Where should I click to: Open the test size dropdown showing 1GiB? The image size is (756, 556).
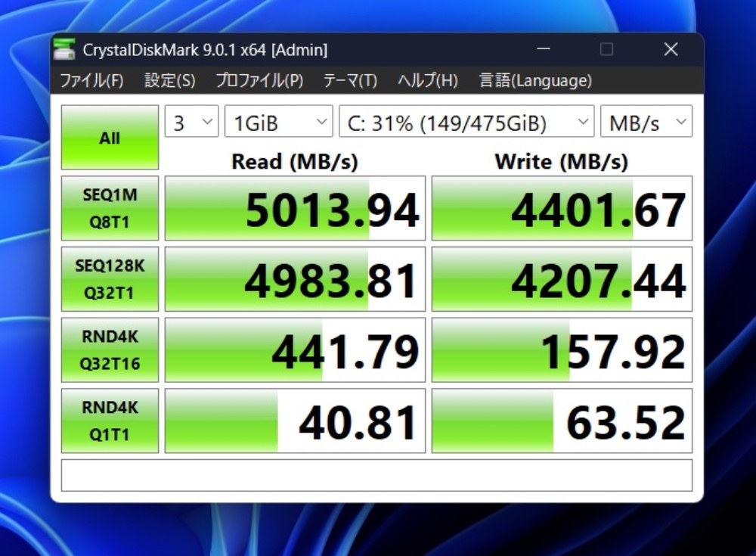(x=279, y=121)
